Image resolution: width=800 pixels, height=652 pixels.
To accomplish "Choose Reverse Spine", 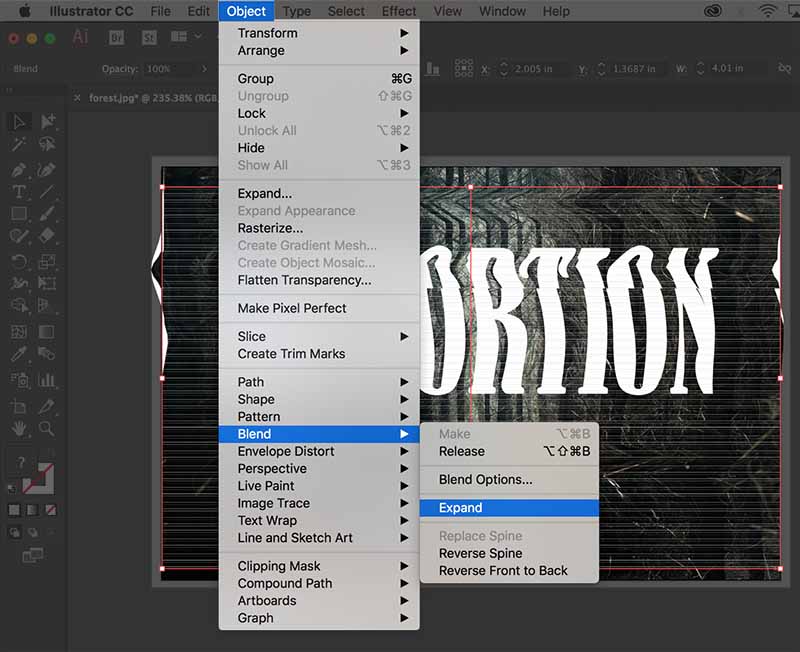I will pyautogui.click(x=509, y=554).
